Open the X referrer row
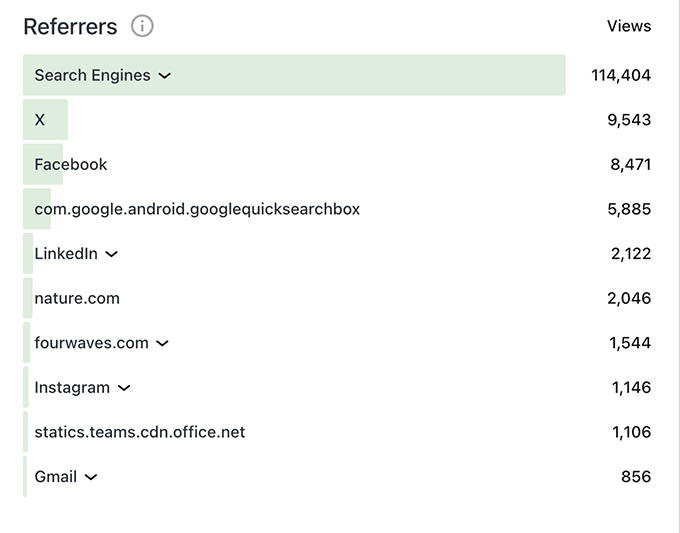This screenshot has height=533, width=680. point(40,120)
